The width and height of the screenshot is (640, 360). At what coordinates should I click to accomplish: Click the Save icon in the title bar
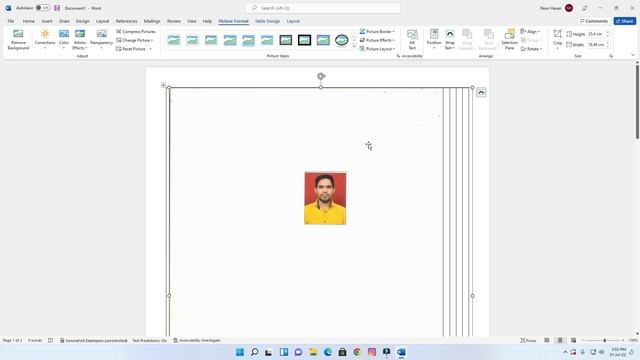(57, 8)
